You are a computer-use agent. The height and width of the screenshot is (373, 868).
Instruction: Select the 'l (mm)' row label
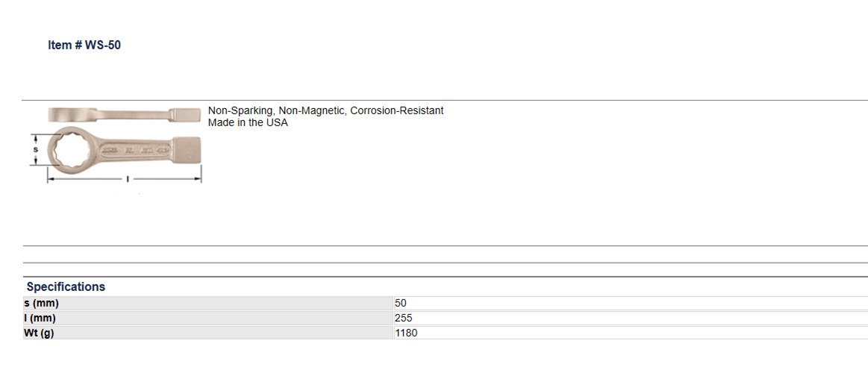tap(40, 318)
